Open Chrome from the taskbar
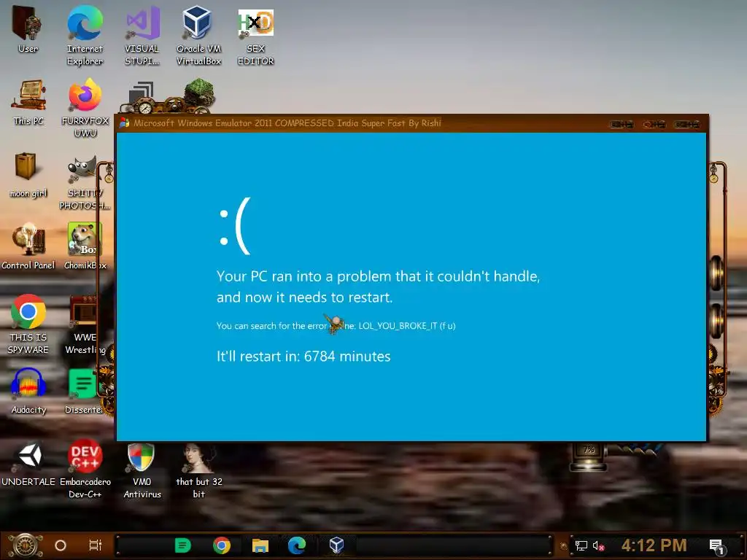Viewport: 747px width, 560px height. 222,545
